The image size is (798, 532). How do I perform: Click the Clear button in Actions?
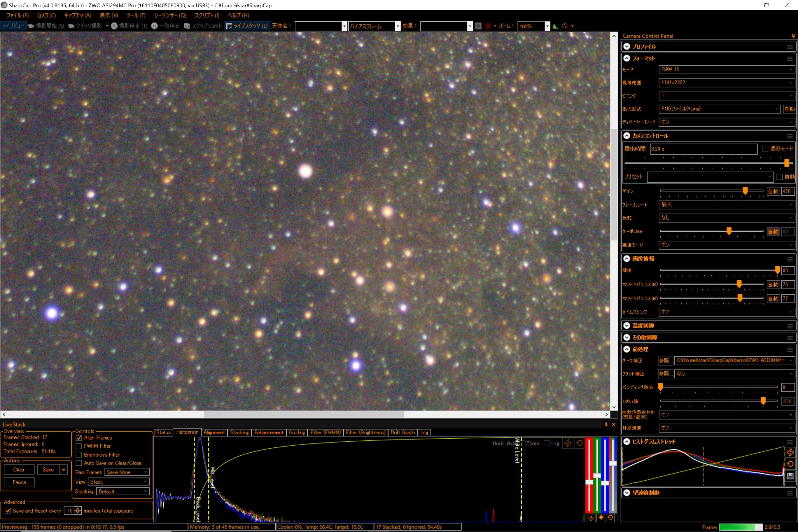(19, 470)
